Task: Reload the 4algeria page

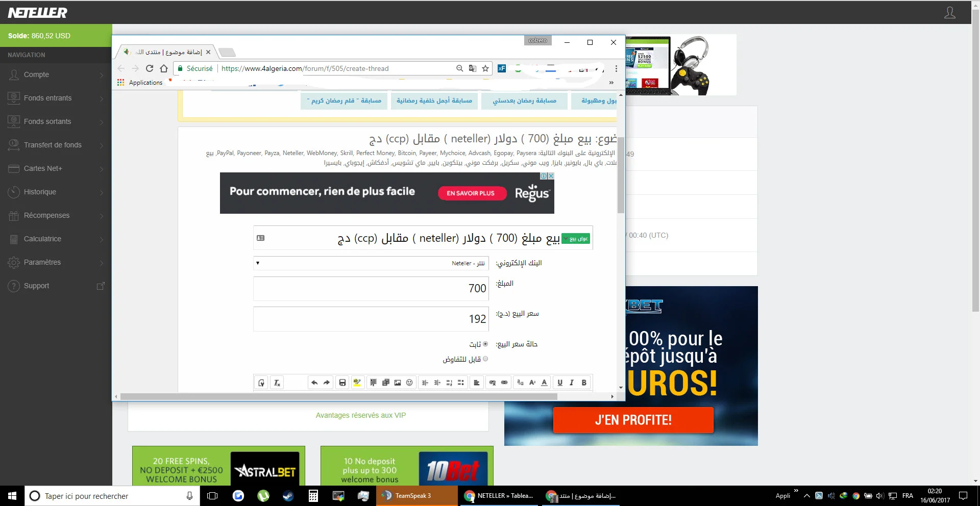Action: click(x=150, y=68)
